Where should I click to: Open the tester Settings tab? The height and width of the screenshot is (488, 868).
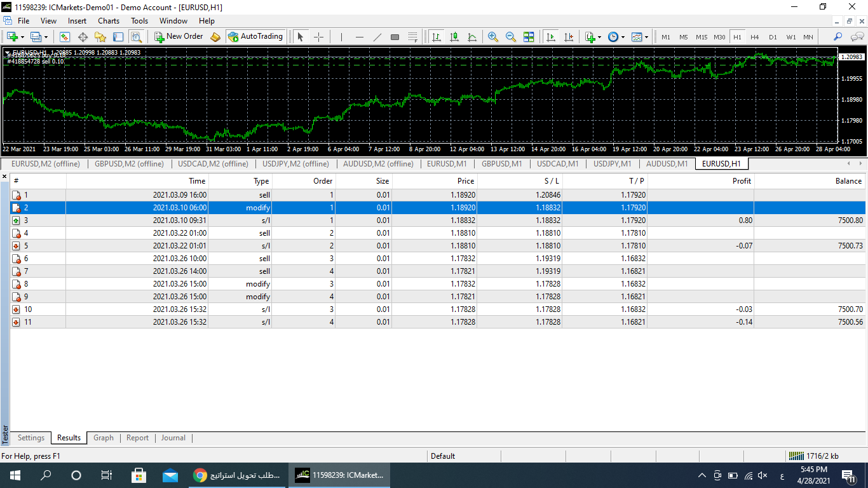[x=31, y=438]
